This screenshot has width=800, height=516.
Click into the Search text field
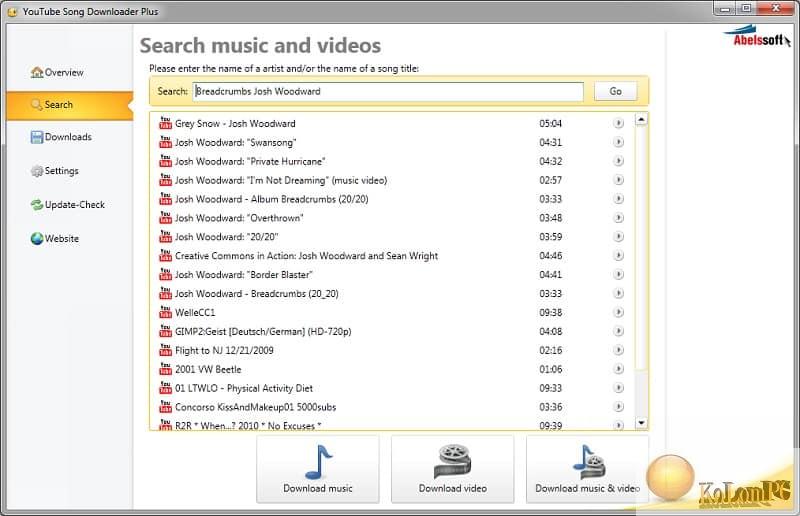pyautogui.click(x=388, y=91)
